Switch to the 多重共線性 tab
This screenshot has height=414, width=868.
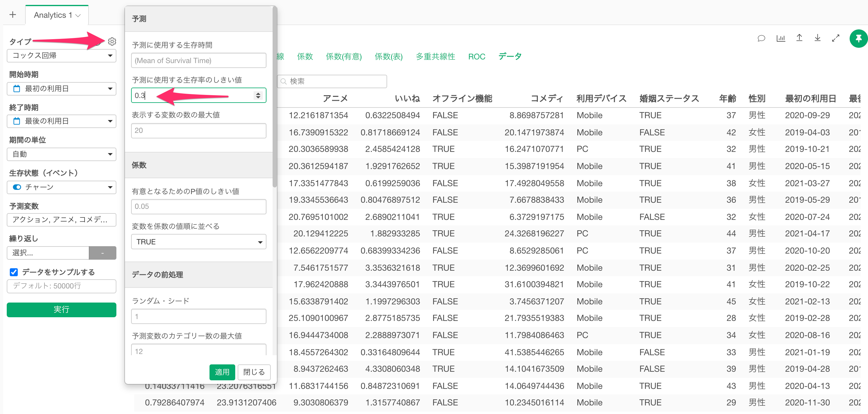(435, 56)
